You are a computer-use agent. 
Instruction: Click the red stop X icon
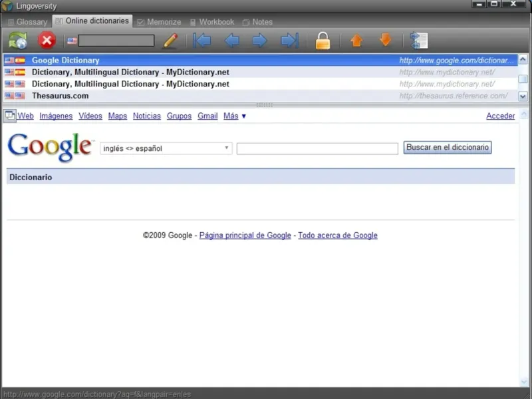click(x=47, y=41)
